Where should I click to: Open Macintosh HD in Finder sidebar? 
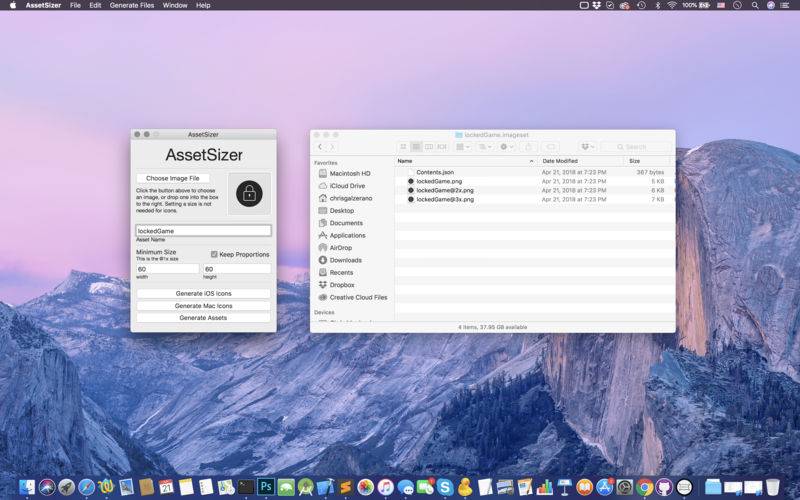click(x=349, y=173)
